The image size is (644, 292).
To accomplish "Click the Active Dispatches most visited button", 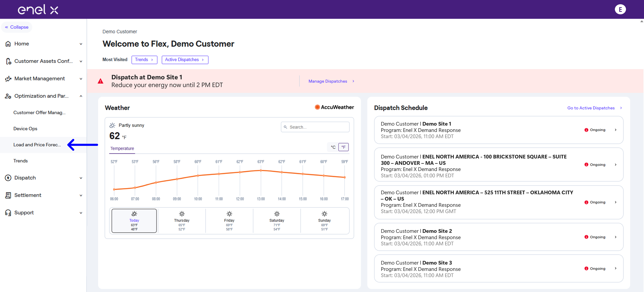I will pos(185,60).
